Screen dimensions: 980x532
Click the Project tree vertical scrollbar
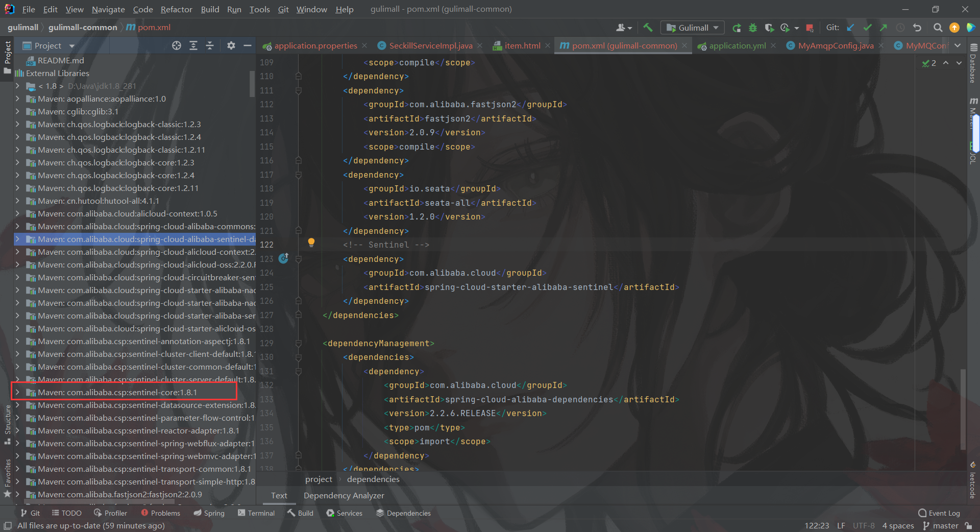point(252,83)
